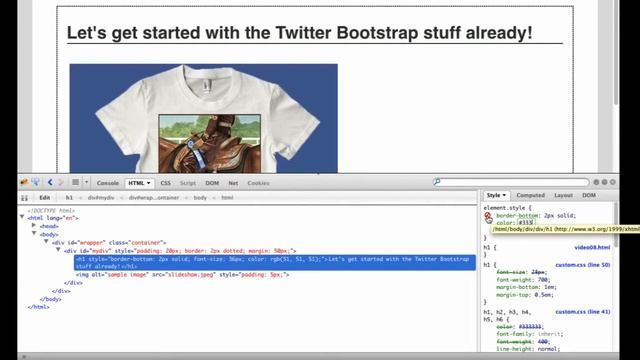
Task: Minimize Firebug with the first round button
Action: (596, 182)
